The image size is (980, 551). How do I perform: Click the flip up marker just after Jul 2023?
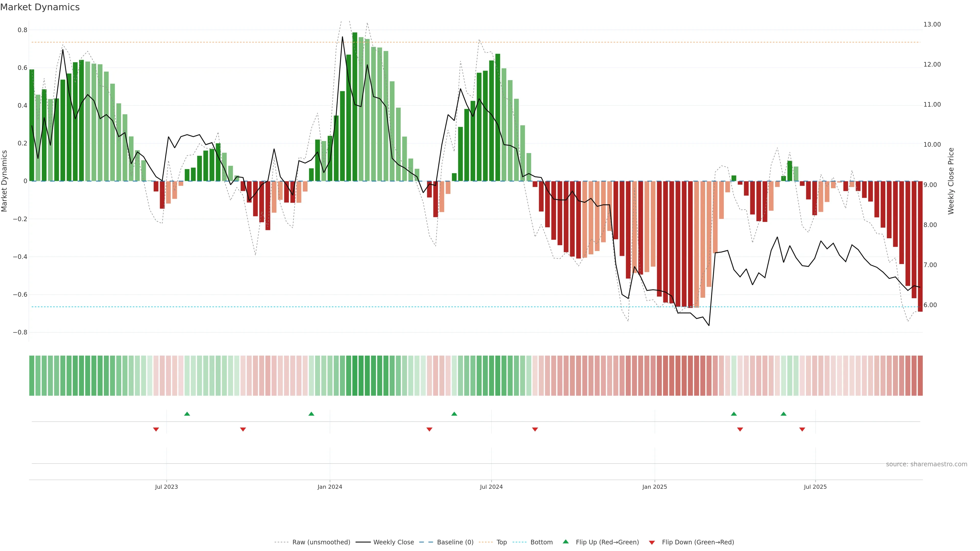[x=187, y=414]
